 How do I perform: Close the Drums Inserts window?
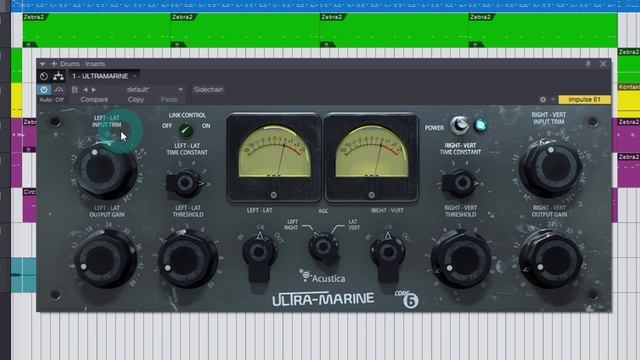click(603, 64)
